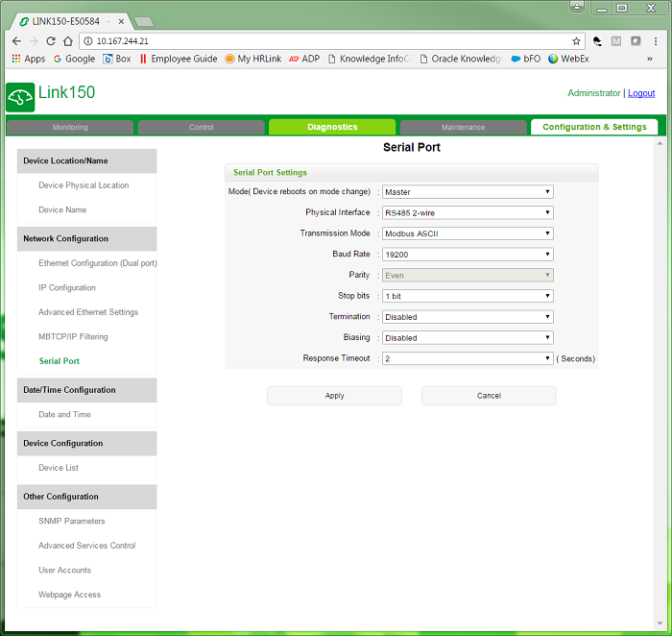Open the Biasing dropdown
672x636 pixels.
[x=468, y=337]
